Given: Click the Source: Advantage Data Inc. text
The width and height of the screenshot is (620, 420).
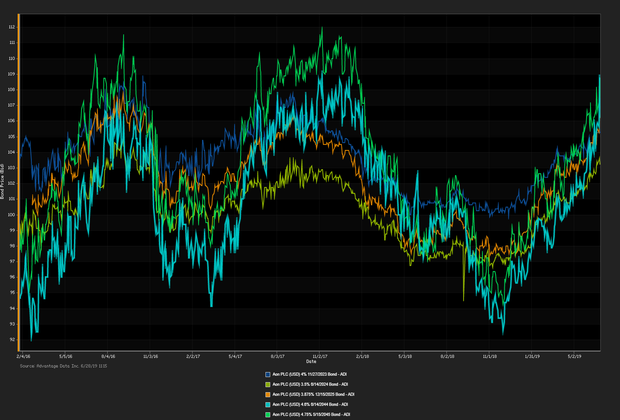Looking at the screenshot, I should (x=63, y=366).
